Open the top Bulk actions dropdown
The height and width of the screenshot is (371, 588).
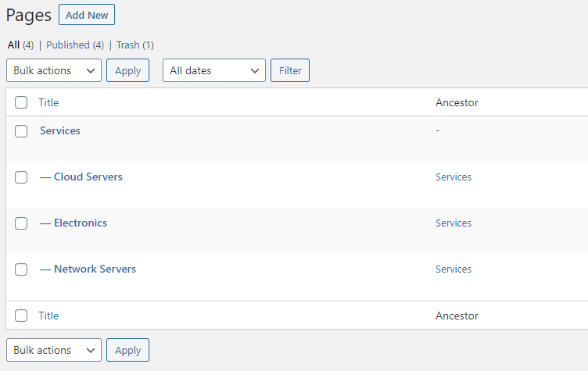click(x=54, y=70)
